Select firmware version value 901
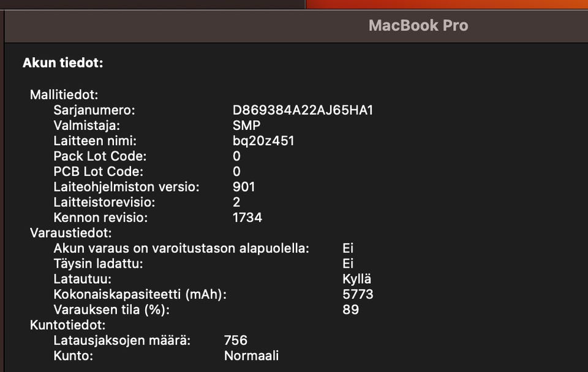The image size is (588, 372). 244,187
